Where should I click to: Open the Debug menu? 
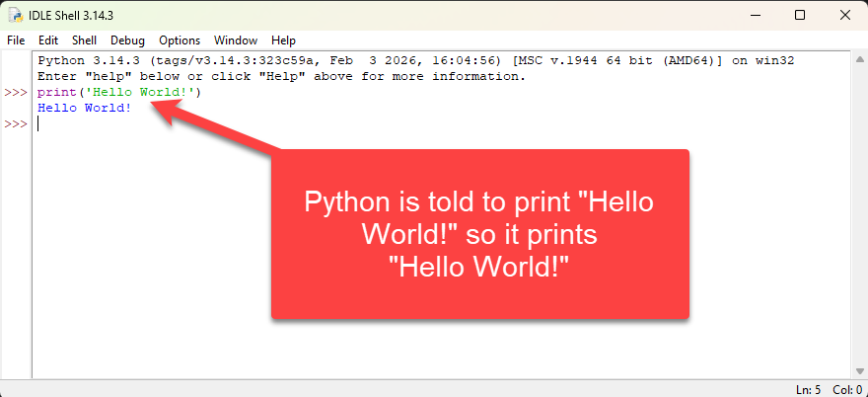[127, 40]
